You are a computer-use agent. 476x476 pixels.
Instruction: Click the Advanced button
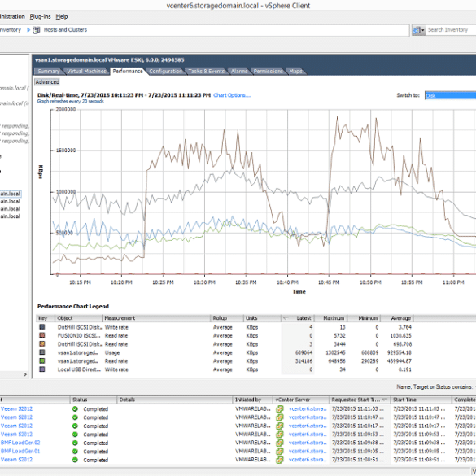(x=47, y=82)
